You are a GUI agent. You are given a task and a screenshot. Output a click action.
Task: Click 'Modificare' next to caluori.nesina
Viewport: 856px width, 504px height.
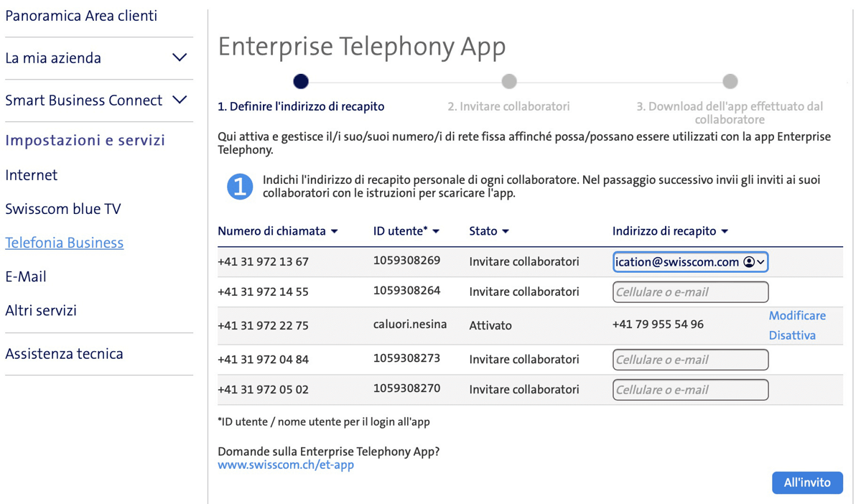point(797,315)
